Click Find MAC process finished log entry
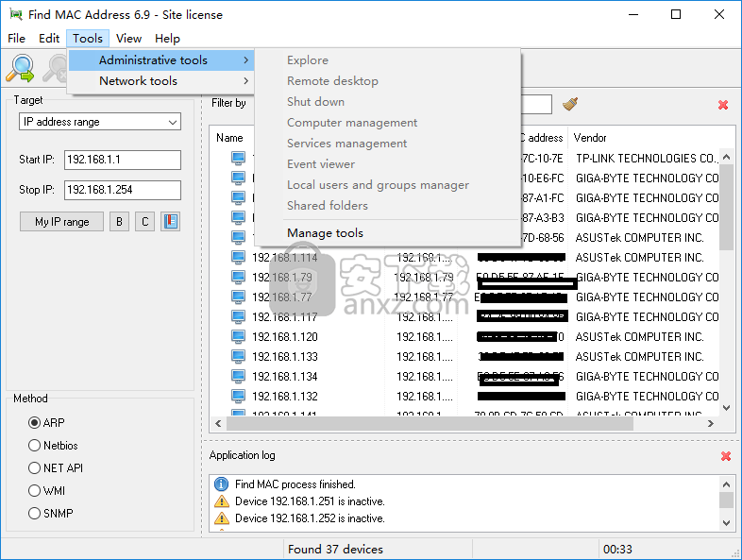 click(295, 484)
